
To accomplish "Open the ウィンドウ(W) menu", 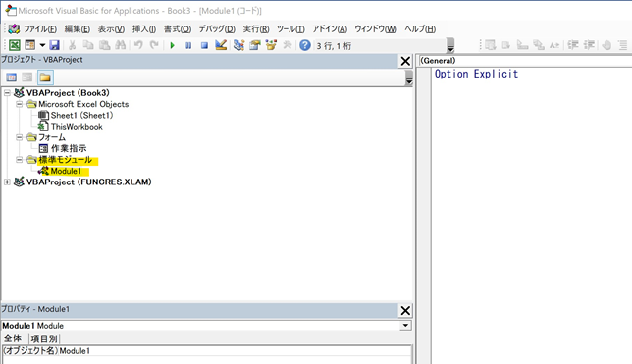I will click(376, 29).
